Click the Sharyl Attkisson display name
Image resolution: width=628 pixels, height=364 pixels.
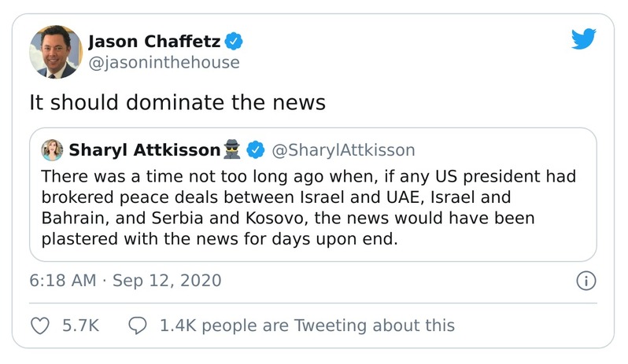point(145,149)
